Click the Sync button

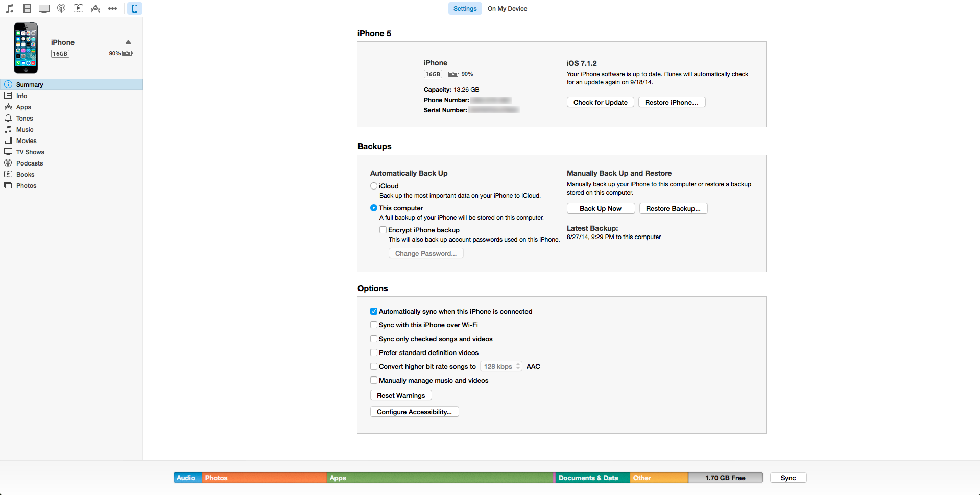788,478
